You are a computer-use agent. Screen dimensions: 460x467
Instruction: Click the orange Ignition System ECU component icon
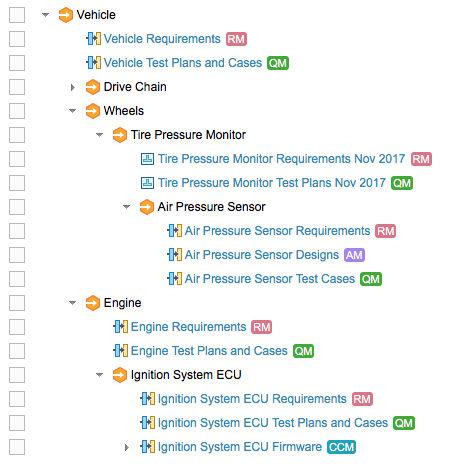119,375
